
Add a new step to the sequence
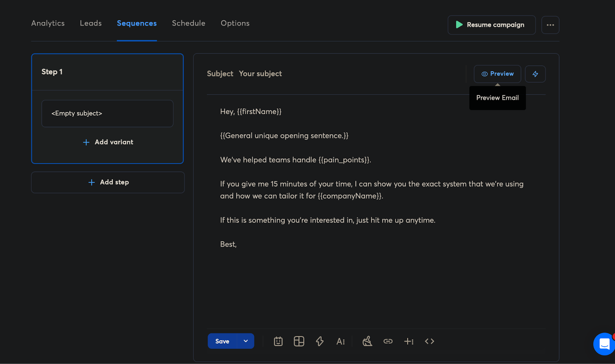pyautogui.click(x=108, y=182)
